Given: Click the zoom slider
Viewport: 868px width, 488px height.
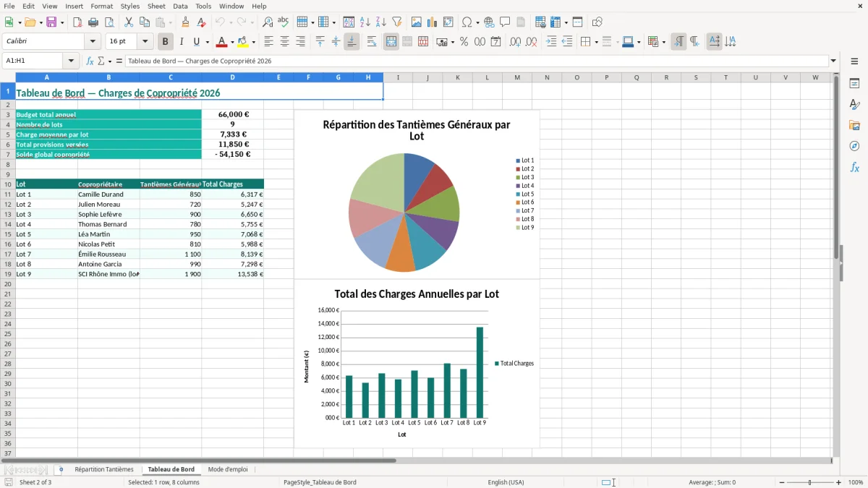Looking at the screenshot, I should click(810, 482).
